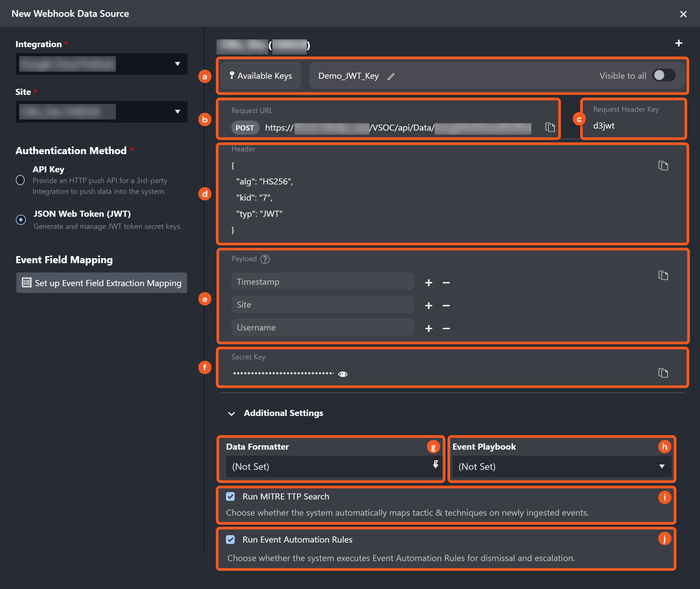Viewport: 700px width, 589px height.
Task: Close the New Webhook Data Source dialog
Action: (x=683, y=14)
